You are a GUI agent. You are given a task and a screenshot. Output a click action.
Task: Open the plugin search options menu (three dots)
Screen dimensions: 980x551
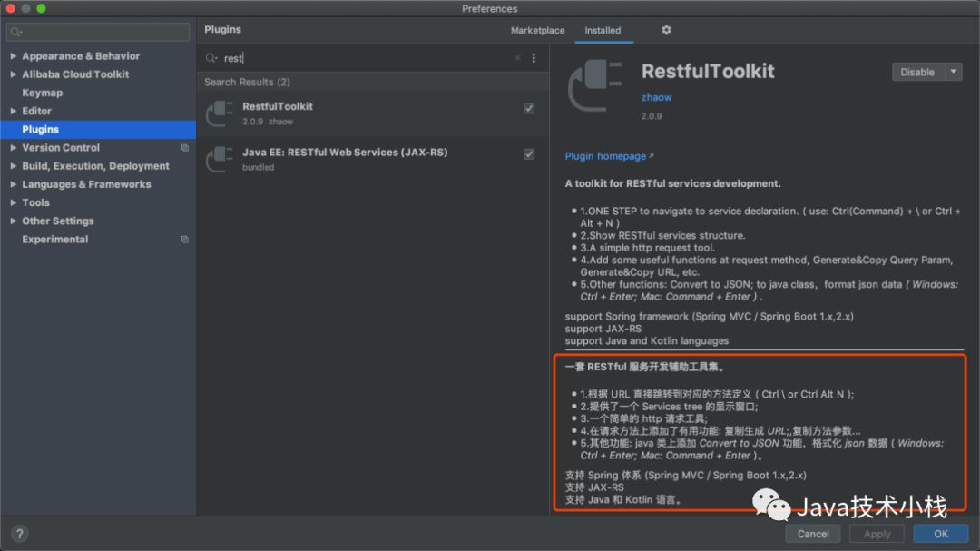[534, 58]
